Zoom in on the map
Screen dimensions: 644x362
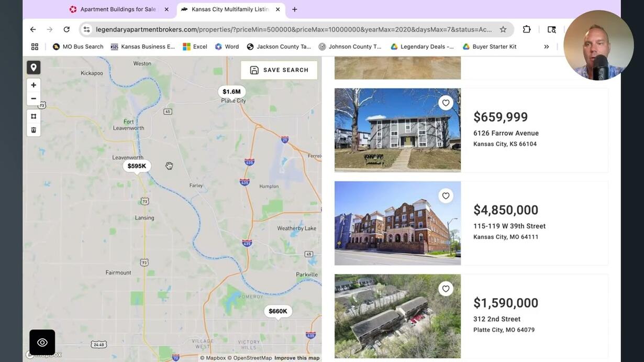click(x=34, y=85)
